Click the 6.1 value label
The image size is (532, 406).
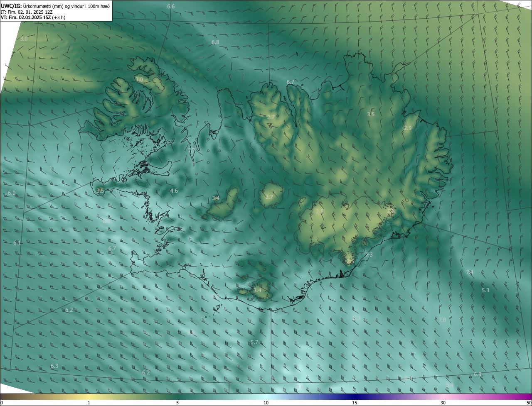tap(17, 242)
